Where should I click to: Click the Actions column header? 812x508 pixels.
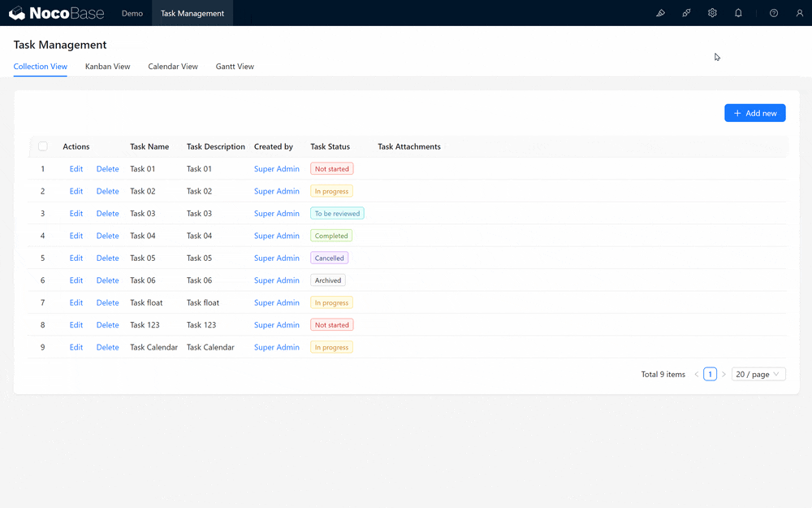(76, 146)
